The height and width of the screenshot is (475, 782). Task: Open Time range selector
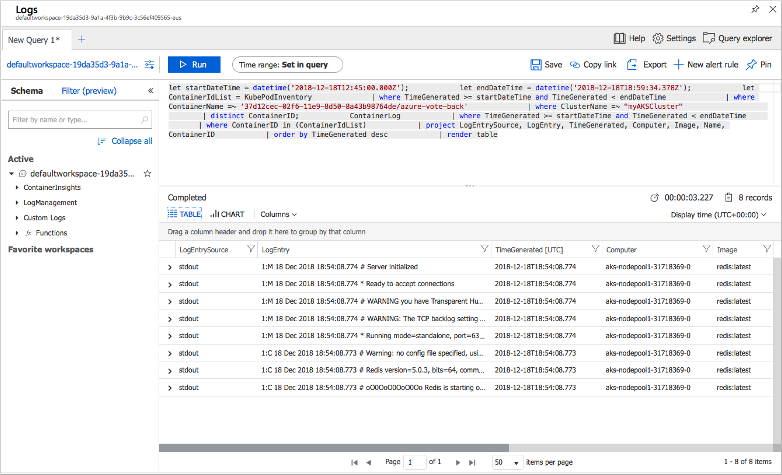(287, 64)
